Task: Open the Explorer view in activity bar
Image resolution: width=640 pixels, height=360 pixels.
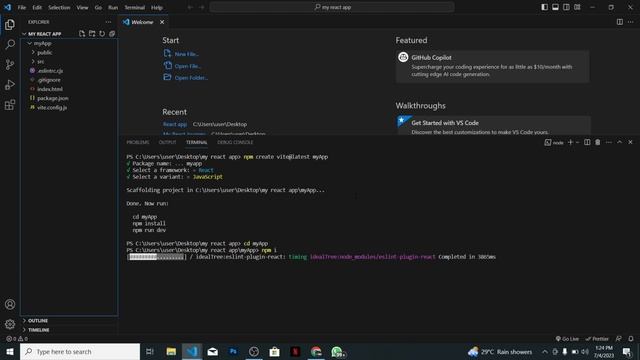Action: [x=10, y=24]
